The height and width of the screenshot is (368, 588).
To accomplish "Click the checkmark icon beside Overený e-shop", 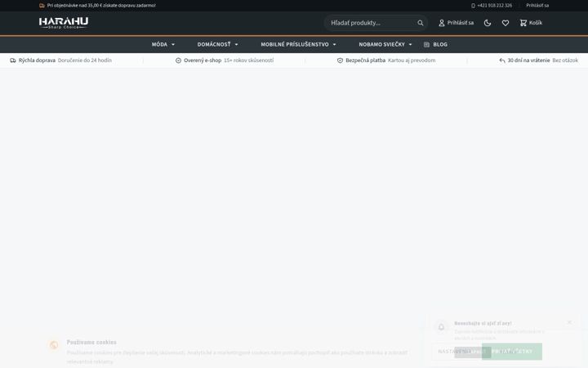I will (x=179, y=61).
